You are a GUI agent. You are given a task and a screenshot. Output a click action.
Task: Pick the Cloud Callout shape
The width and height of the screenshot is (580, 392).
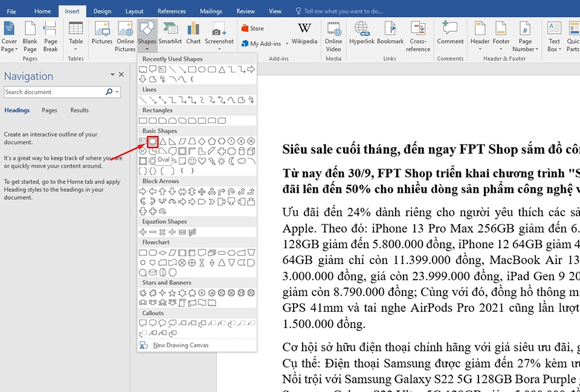[x=172, y=323]
